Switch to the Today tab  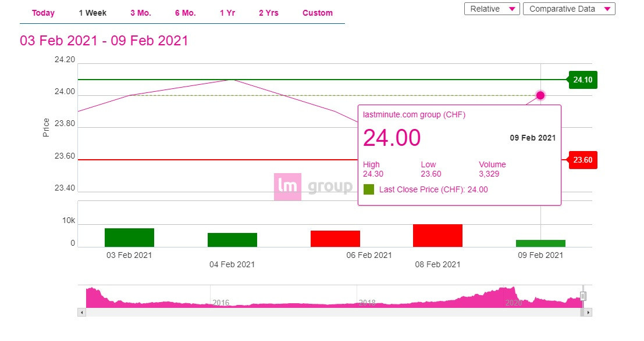43,13
